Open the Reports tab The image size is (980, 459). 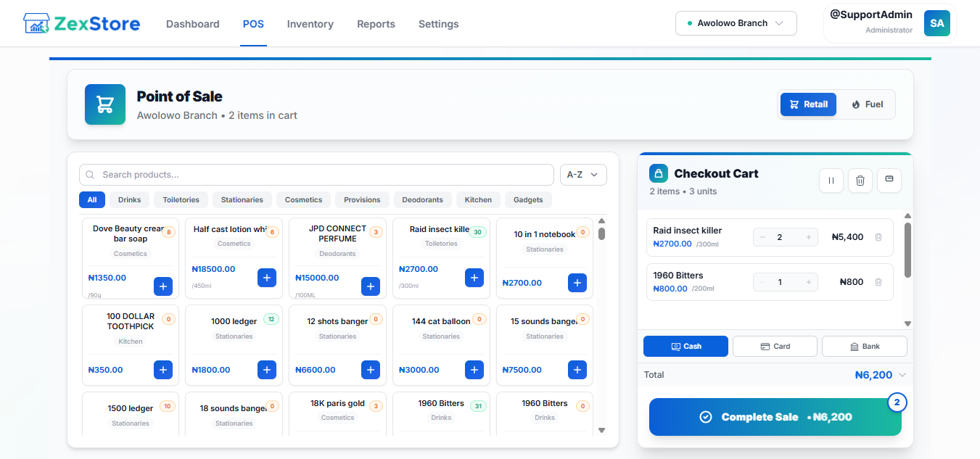376,24
